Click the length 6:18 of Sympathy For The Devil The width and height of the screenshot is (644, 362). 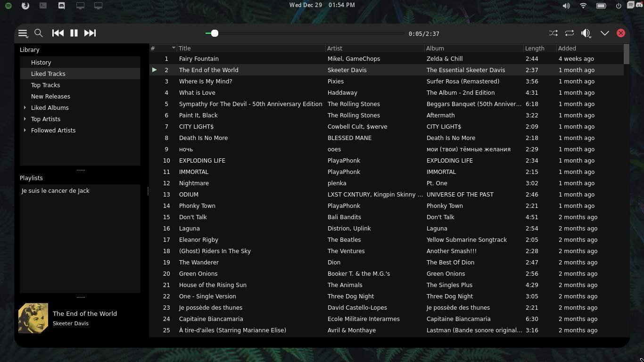(x=532, y=104)
